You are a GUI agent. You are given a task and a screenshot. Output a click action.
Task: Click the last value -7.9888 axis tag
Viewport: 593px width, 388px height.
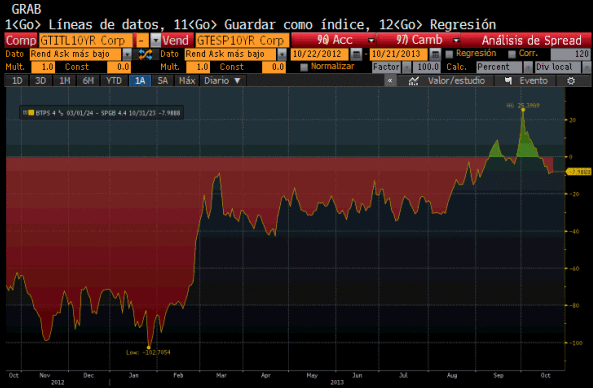(x=579, y=172)
